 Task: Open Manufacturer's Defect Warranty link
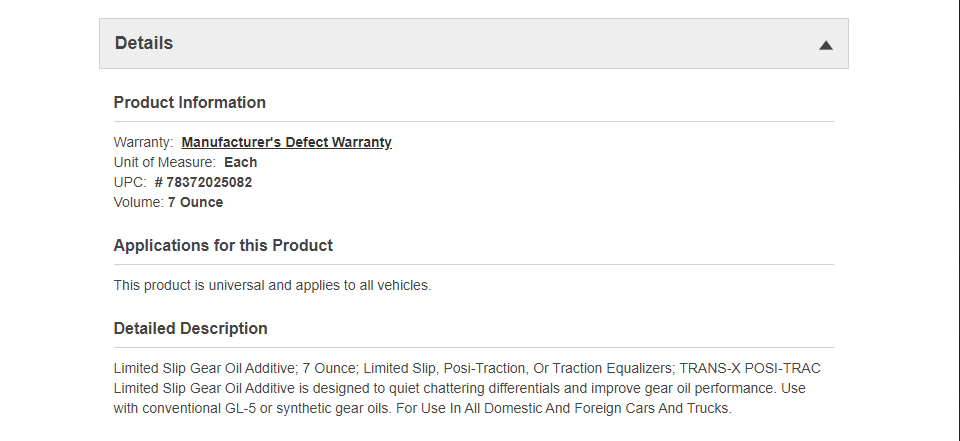(x=286, y=142)
